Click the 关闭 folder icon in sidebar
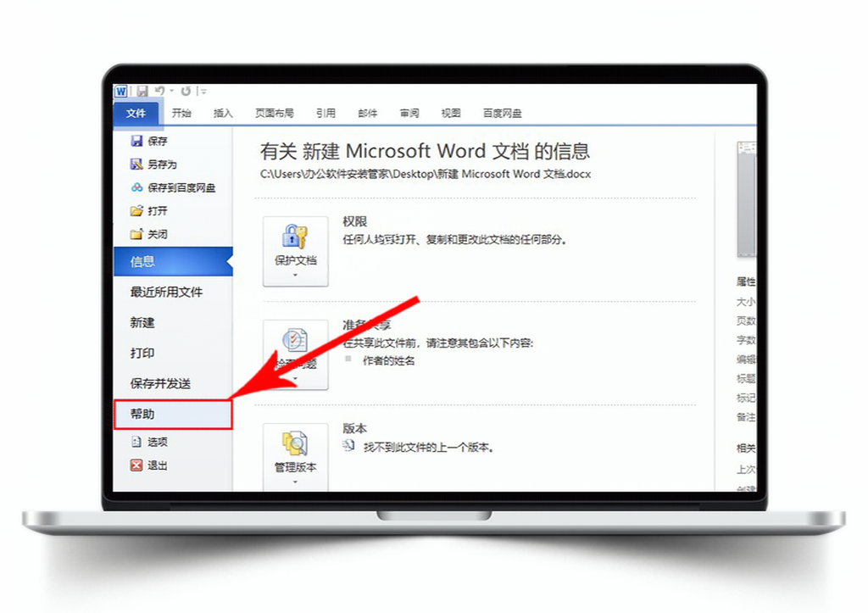Viewport: 868px width, 613px height. pyautogui.click(x=136, y=234)
